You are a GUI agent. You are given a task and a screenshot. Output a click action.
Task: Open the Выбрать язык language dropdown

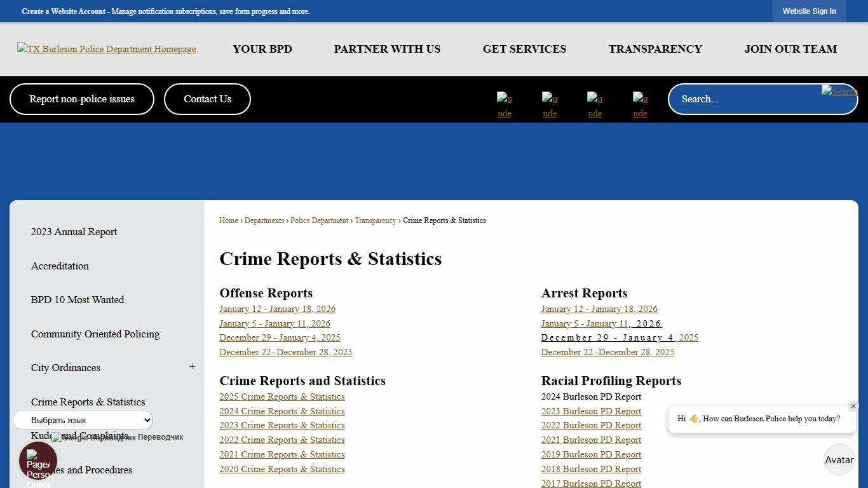click(x=83, y=419)
